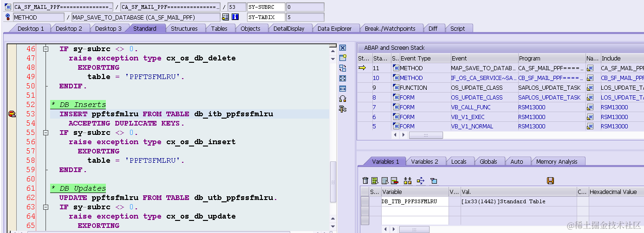Viewport: 644px width, 233px height.
Task: Open the Desktop 3 tab
Action: (108, 28)
